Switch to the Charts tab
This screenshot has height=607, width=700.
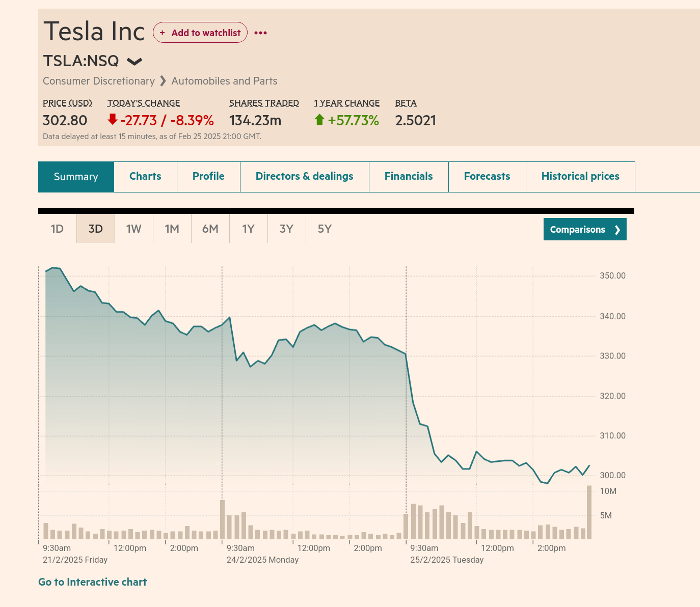click(x=145, y=176)
